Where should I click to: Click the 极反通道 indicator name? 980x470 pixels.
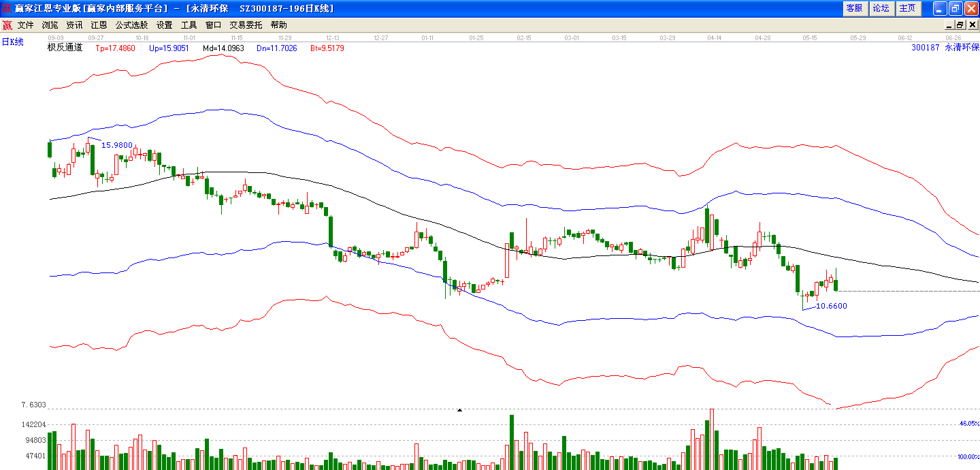[x=65, y=48]
